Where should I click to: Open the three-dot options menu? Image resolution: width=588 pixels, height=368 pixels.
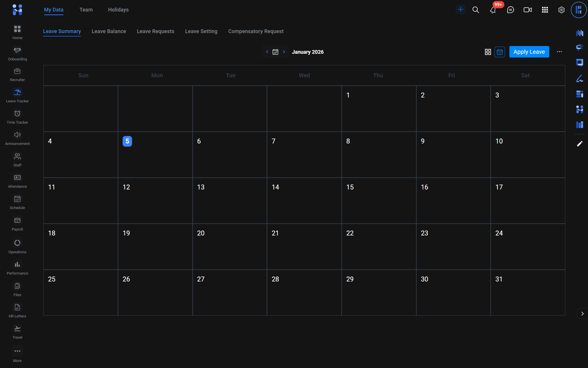tap(559, 52)
